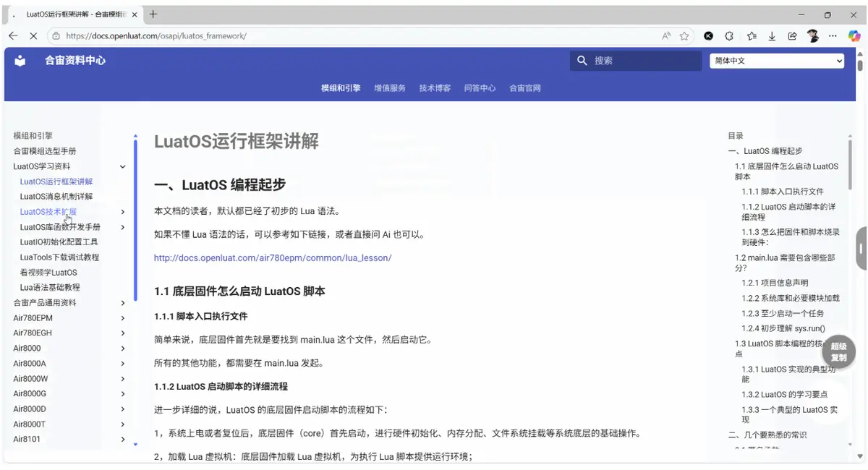
Task: Open LuatOS运行框架讲解 in sidebar
Action: [56, 181]
